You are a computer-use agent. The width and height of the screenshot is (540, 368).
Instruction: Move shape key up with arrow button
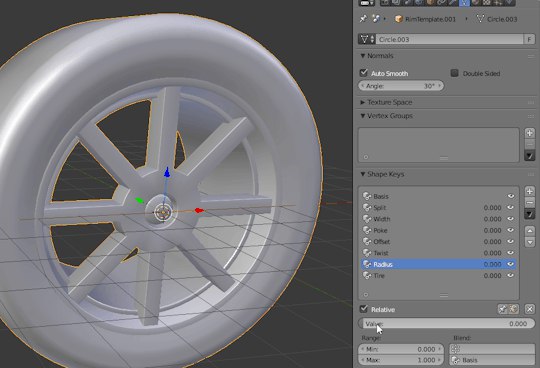pyautogui.click(x=530, y=230)
